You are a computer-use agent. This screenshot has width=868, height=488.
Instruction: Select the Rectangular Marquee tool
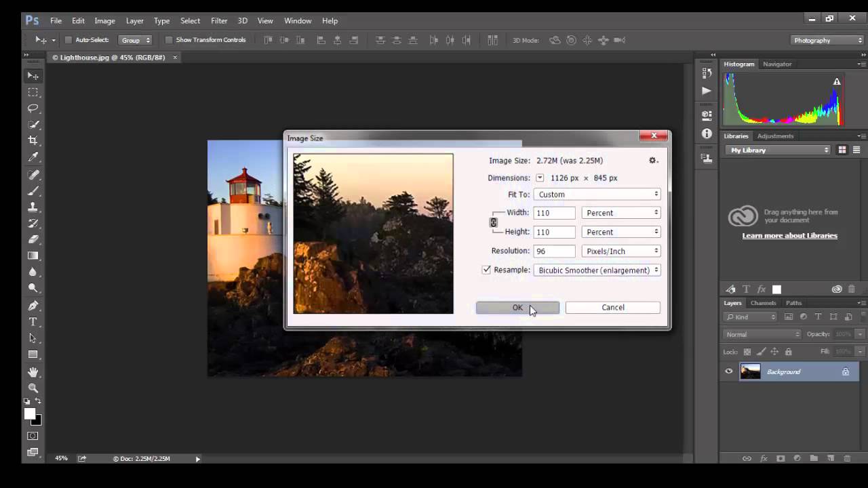[x=33, y=92]
